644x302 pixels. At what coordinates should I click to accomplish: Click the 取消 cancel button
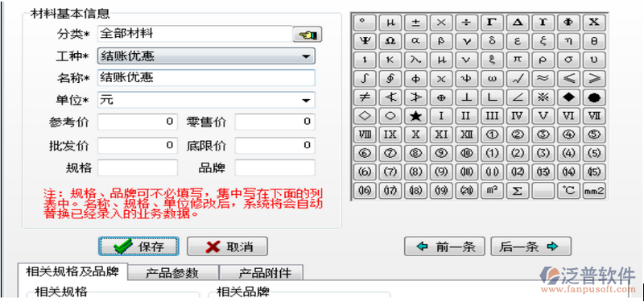227,246
